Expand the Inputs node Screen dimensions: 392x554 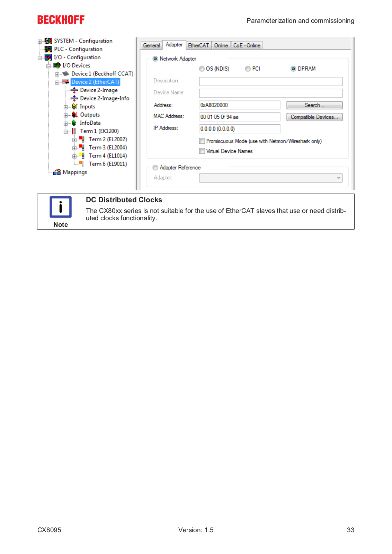tap(66, 107)
